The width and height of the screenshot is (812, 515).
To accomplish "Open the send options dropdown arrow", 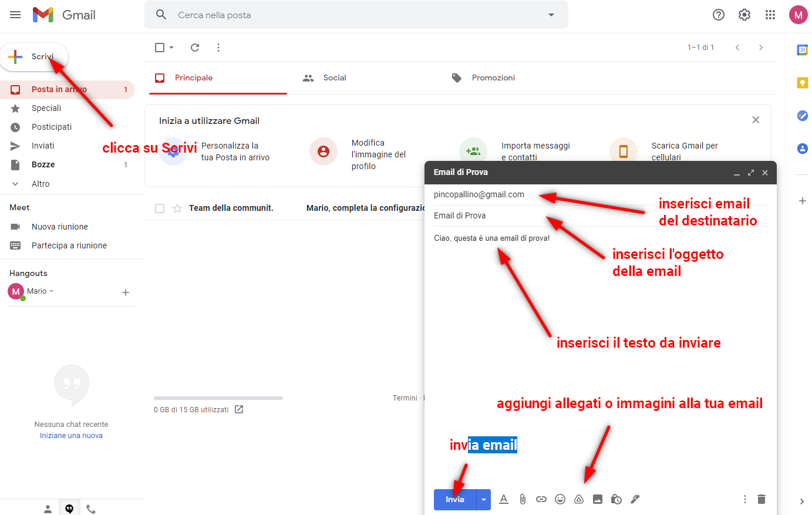I will tap(484, 500).
